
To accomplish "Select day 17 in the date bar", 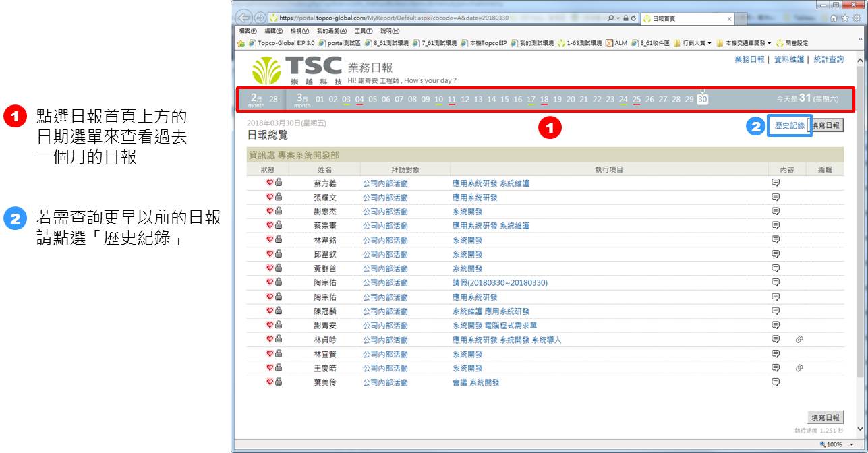I will [531, 100].
